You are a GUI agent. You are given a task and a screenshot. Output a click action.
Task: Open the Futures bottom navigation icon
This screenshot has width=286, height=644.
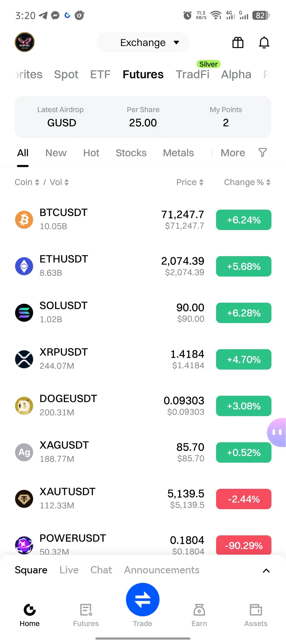click(x=86, y=610)
